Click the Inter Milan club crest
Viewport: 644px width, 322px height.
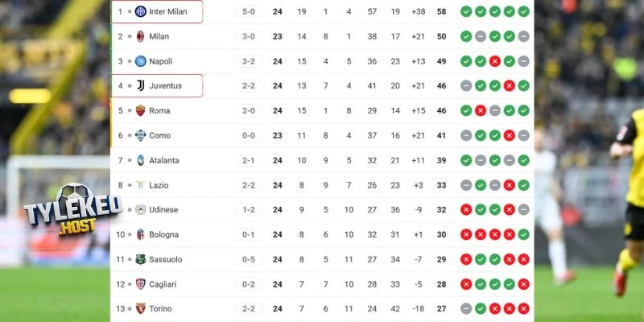[140, 11]
